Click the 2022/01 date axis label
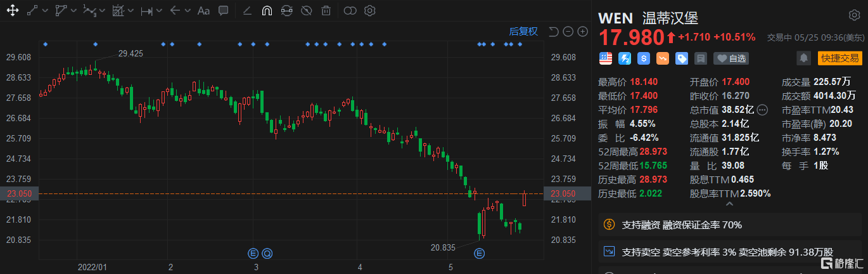The width and height of the screenshot is (868, 274). click(92, 268)
